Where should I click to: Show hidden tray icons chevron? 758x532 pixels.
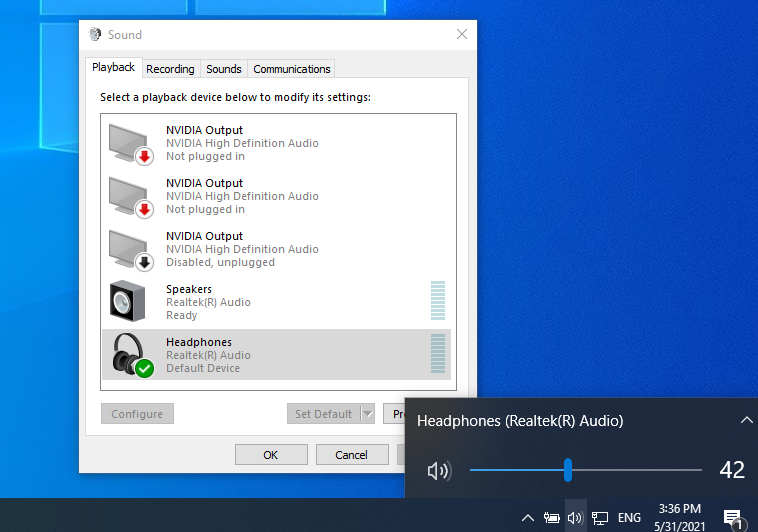(x=528, y=518)
